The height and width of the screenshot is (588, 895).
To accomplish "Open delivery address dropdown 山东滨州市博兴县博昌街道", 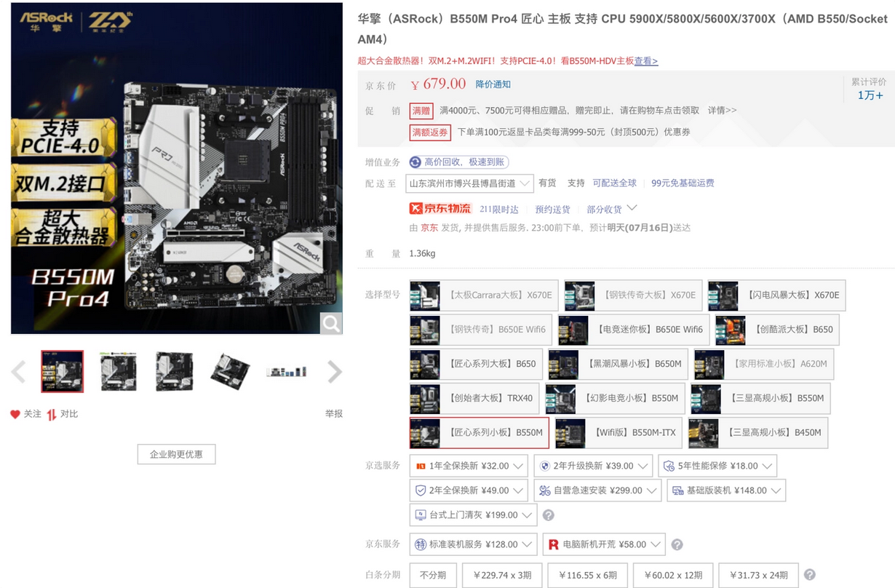I will click(469, 183).
